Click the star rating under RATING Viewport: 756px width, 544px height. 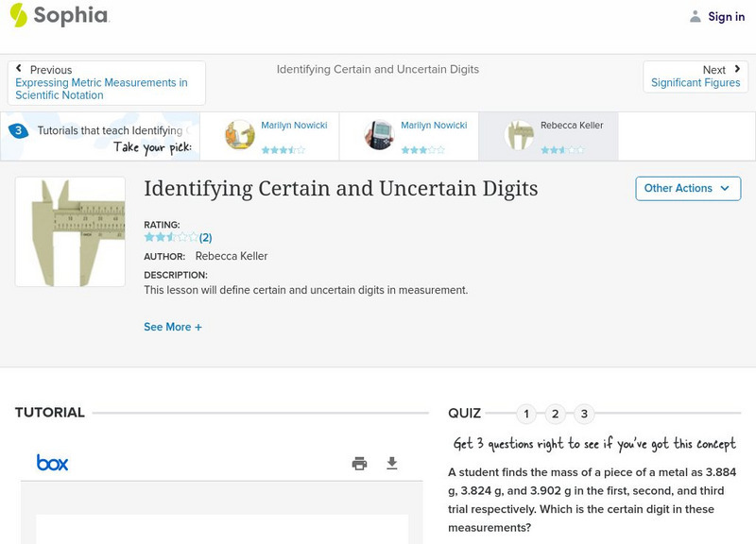(171, 237)
